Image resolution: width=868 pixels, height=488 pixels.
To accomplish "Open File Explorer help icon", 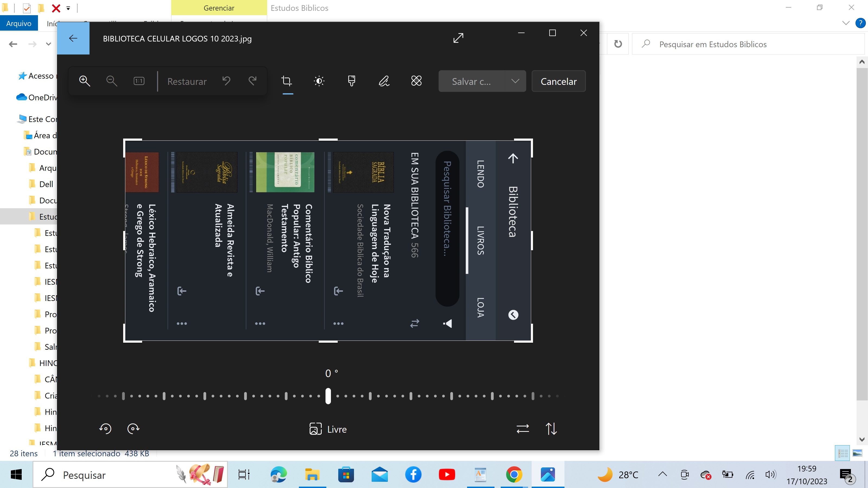I will point(860,23).
